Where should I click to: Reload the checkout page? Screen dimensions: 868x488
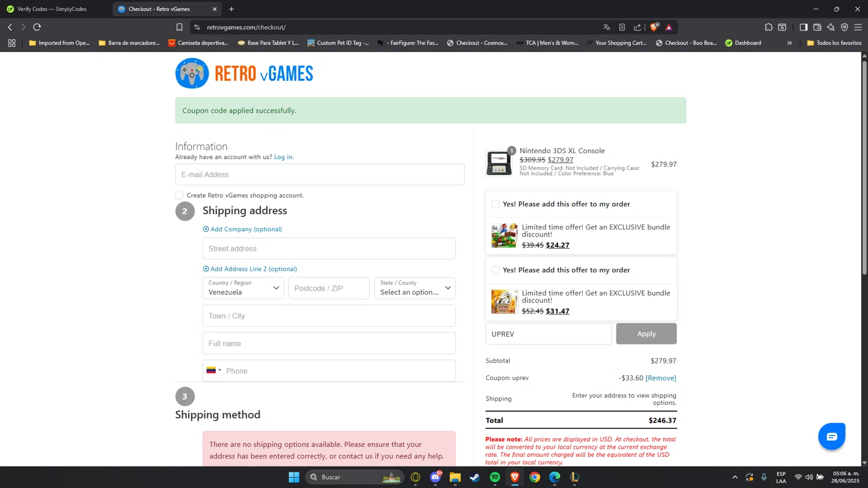tap(37, 27)
